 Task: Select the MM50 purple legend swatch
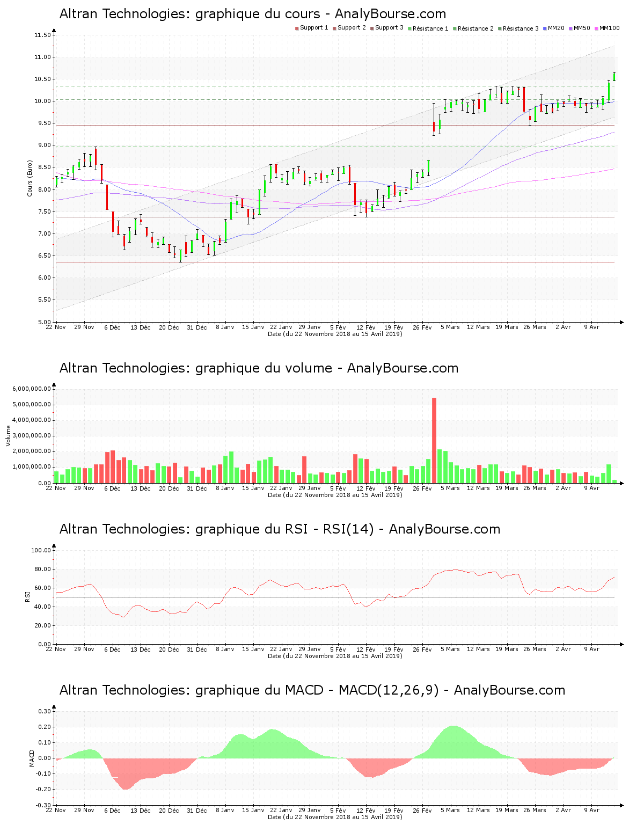tap(570, 28)
